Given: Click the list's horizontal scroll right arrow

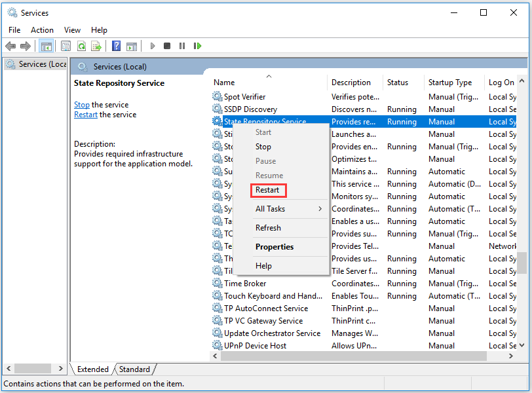Looking at the screenshot, I should (511, 356).
